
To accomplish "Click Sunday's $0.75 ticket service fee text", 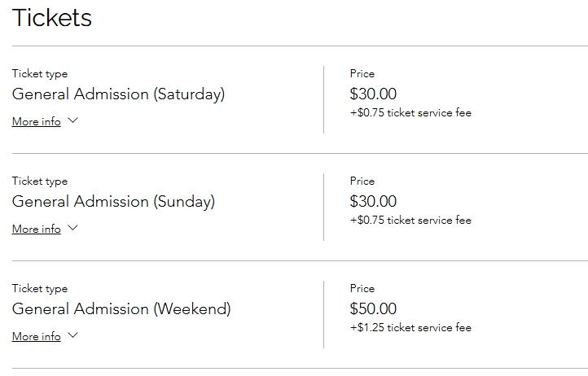I will (x=410, y=220).
